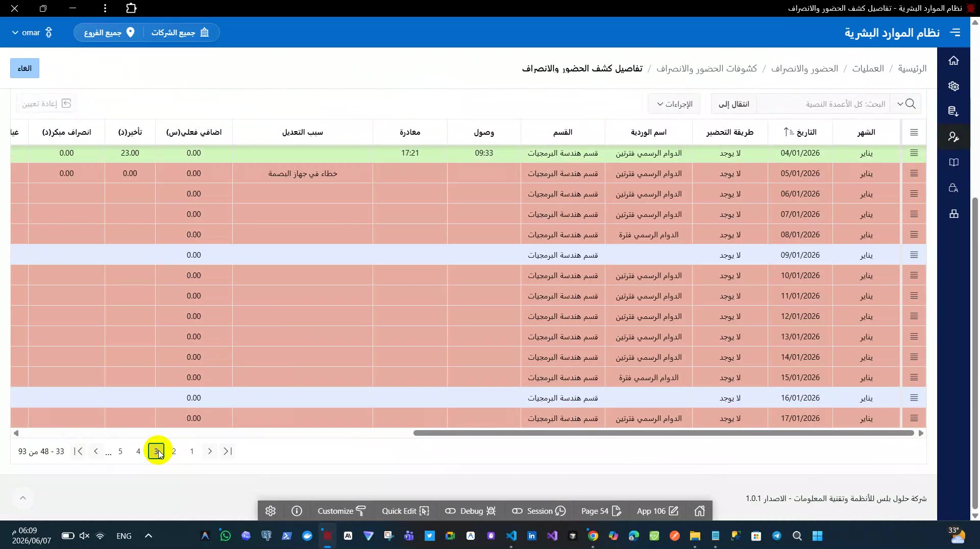This screenshot has width=980, height=549.
Task: Click the إعادة تعيين reset button
Action: pos(46,104)
